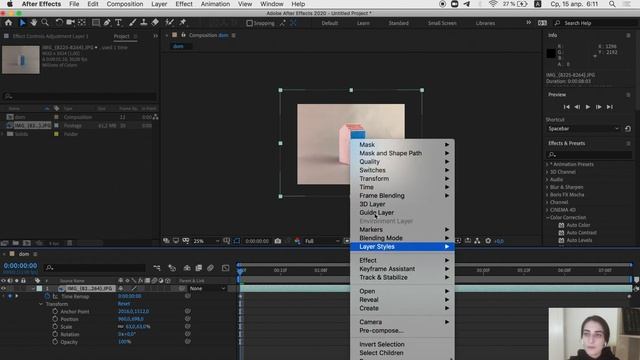
Task: Expand workspace overflow chevrons
Action: (x=529, y=23)
